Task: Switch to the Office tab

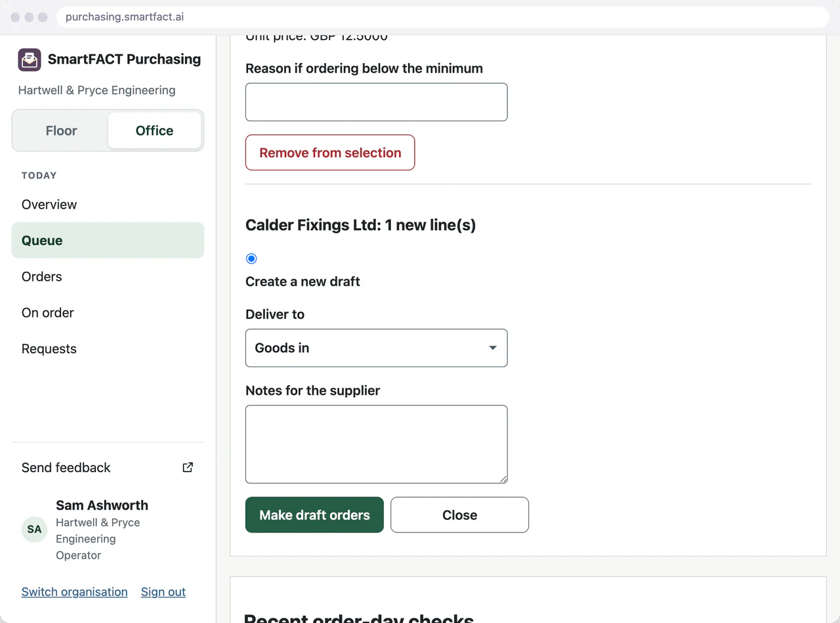Action: coord(154,131)
